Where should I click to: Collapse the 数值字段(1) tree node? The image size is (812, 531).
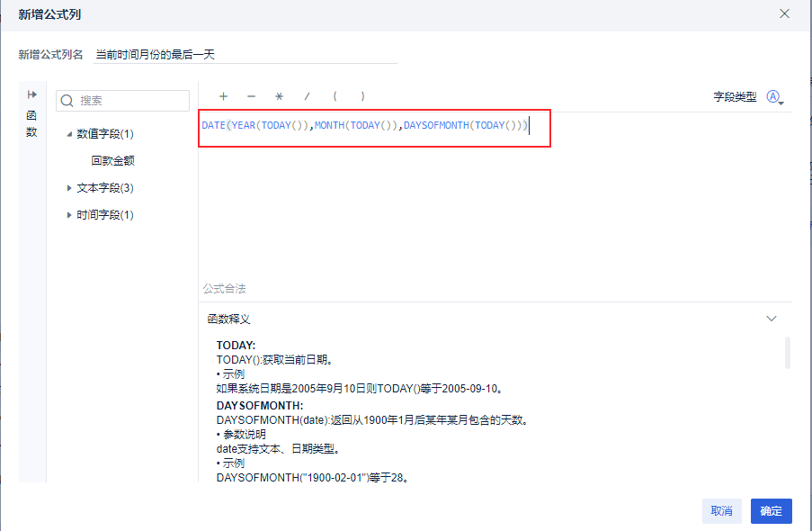(69, 134)
